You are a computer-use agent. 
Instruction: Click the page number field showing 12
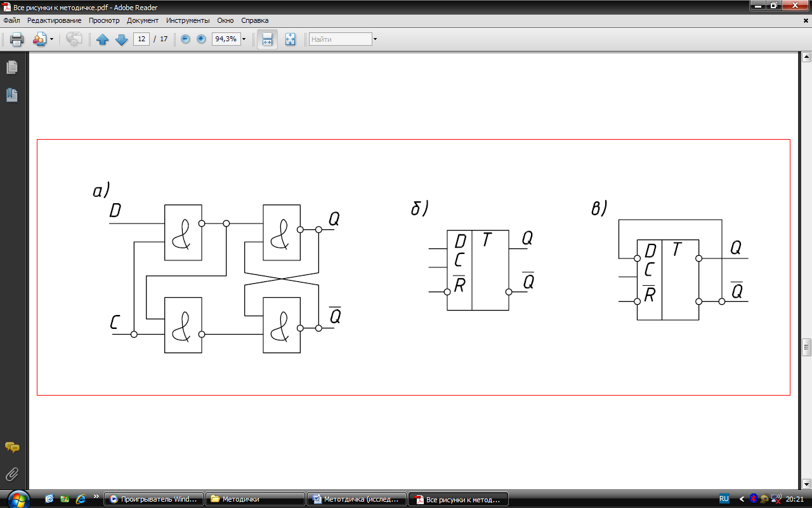coord(141,39)
